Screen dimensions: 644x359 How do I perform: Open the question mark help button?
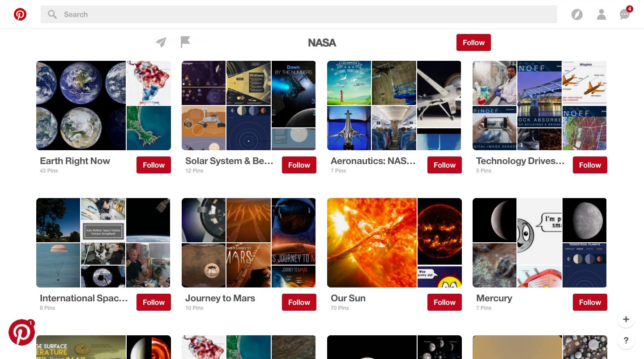pyautogui.click(x=626, y=341)
